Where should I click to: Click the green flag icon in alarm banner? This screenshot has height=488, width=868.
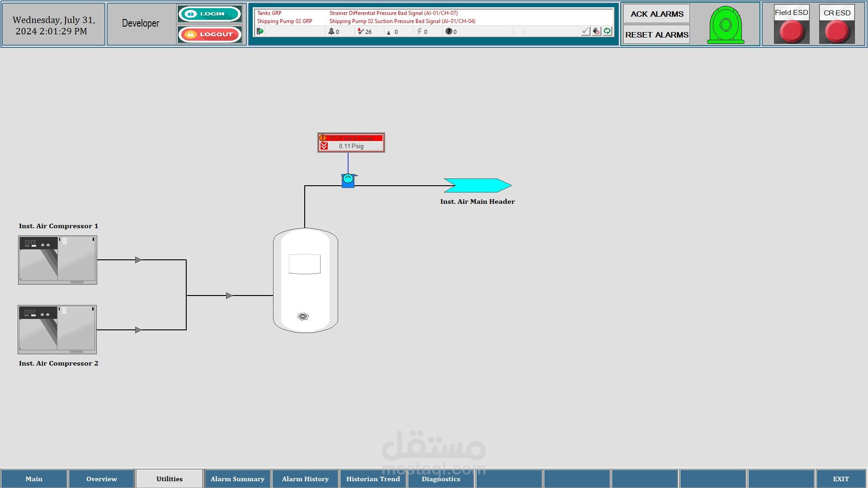point(260,31)
